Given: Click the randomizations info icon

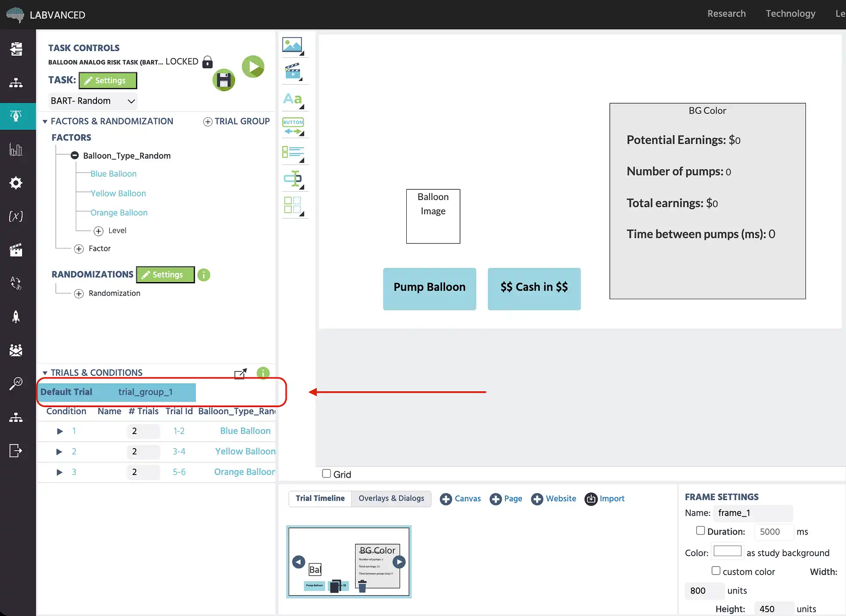Looking at the screenshot, I should tap(204, 275).
